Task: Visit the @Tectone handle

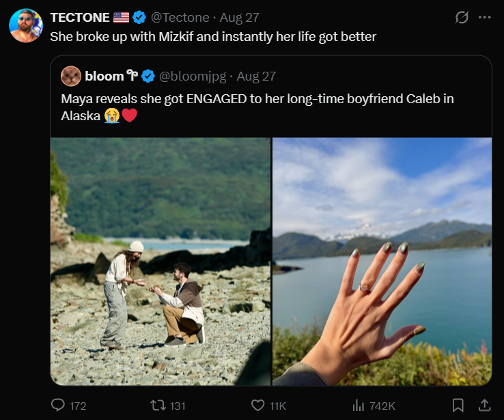Action: tap(180, 17)
